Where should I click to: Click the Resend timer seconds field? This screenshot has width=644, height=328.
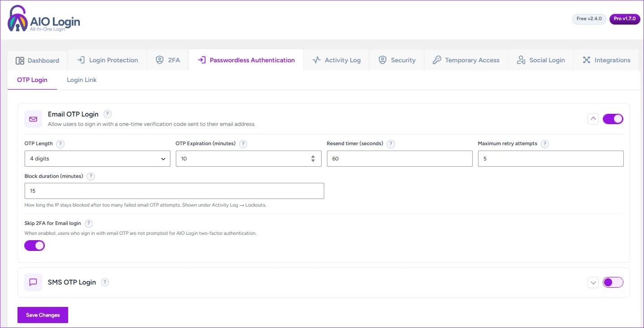coord(400,159)
